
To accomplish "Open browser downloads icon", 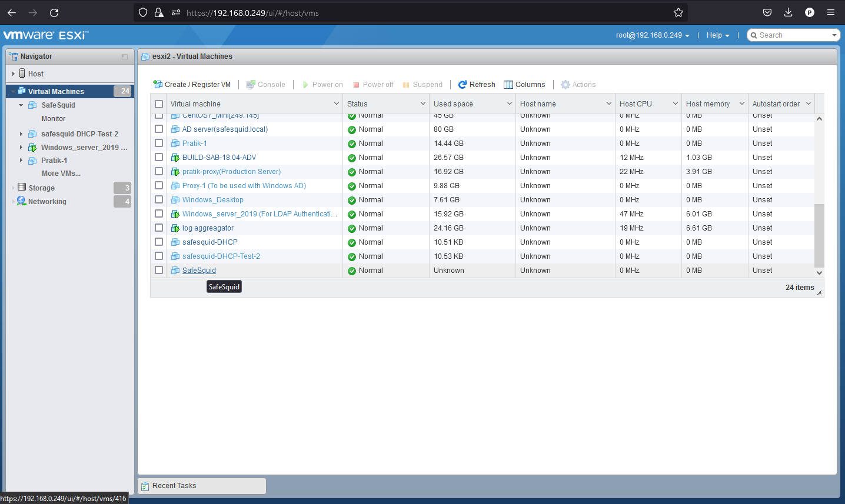I will [789, 12].
